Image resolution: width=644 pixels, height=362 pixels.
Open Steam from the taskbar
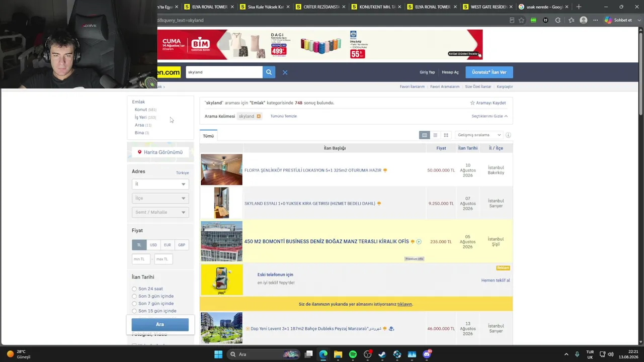pos(382,354)
